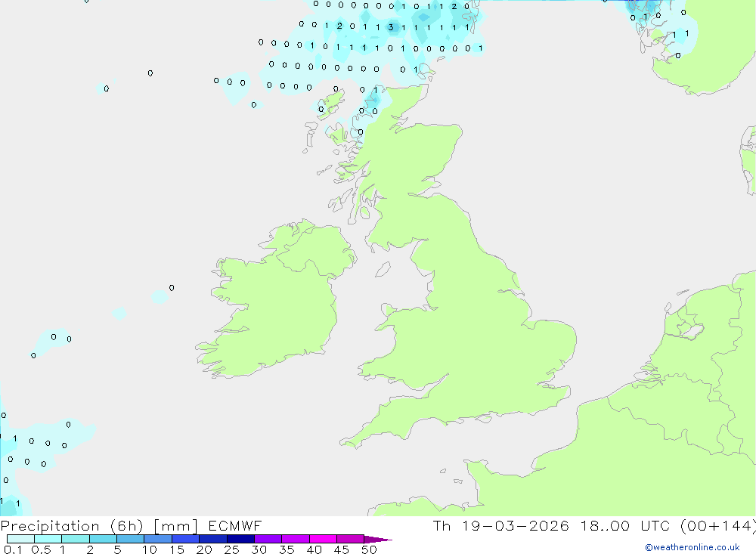Click the 20–25 mm dark blue swatch
The height and width of the screenshot is (554, 756).
click(212, 539)
